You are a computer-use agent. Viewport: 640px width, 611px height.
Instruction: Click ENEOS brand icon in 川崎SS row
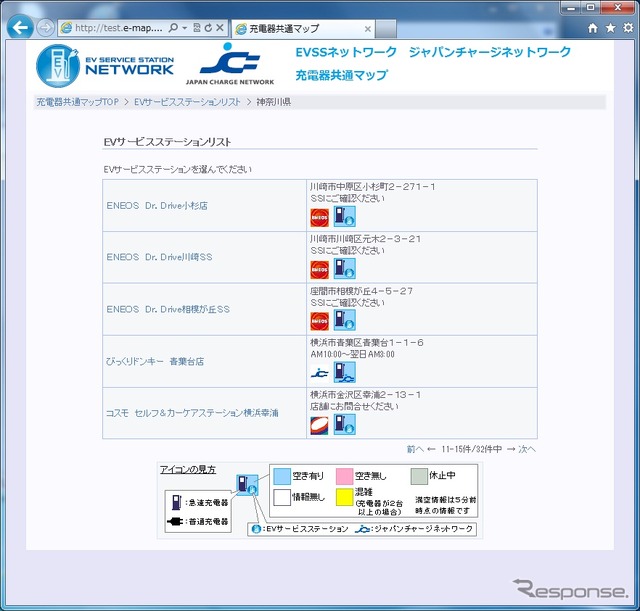coord(319,270)
